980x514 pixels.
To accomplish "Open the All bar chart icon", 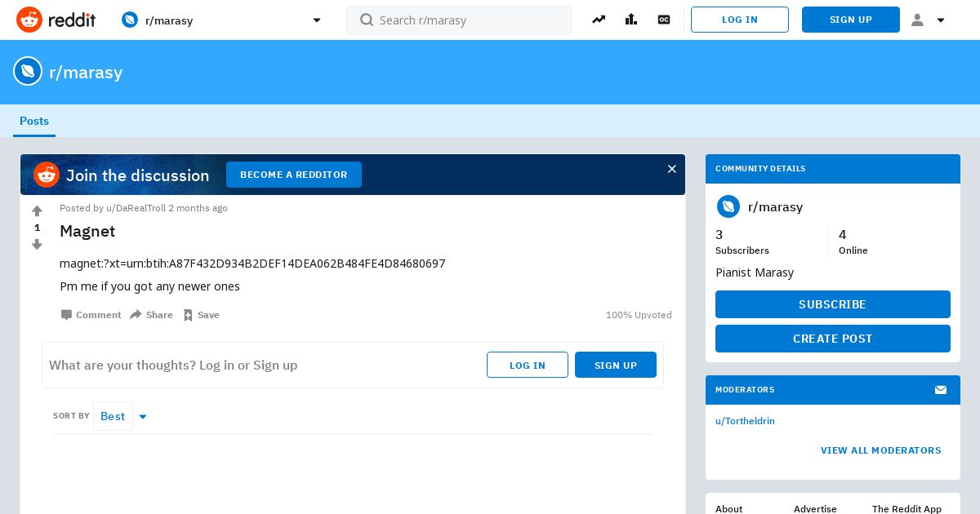I will [x=631, y=20].
